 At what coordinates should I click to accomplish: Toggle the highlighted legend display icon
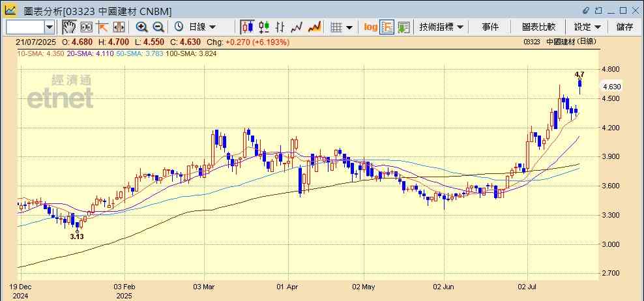[387, 27]
